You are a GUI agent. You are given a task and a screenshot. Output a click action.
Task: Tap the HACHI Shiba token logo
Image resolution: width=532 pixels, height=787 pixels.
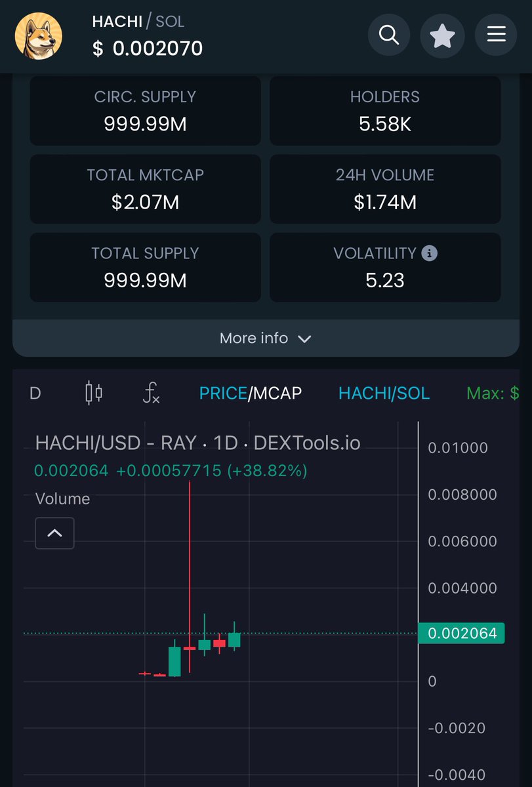pyautogui.click(x=39, y=36)
